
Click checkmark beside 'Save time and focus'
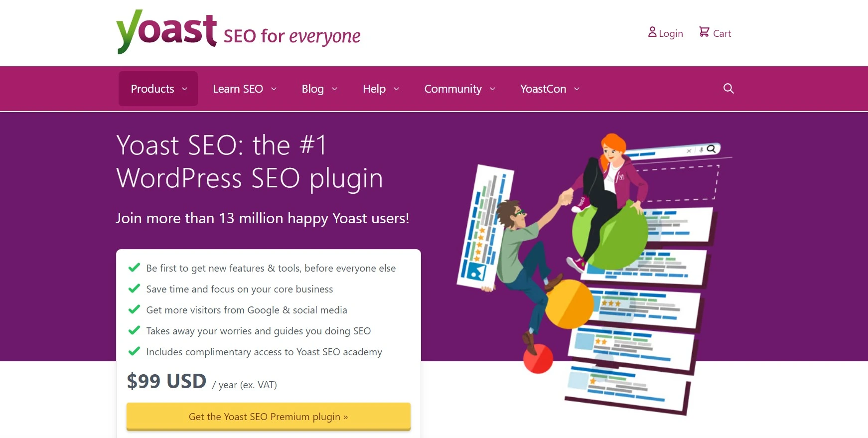click(x=134, y=289)
